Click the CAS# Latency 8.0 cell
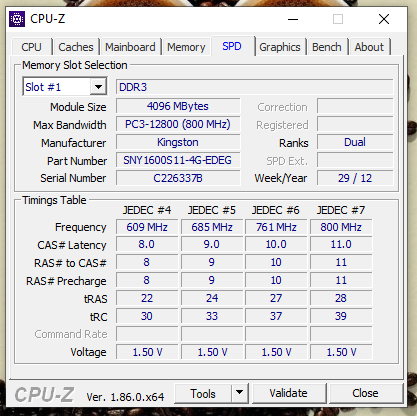 pos(147,244)
